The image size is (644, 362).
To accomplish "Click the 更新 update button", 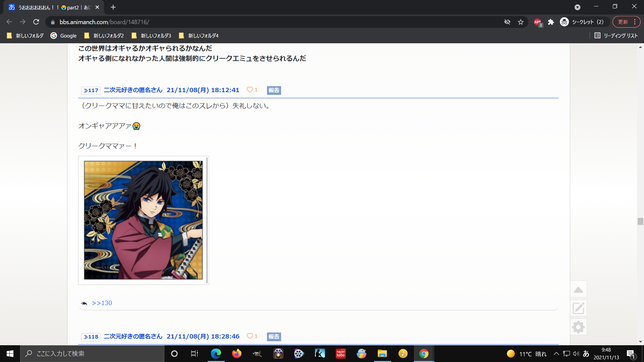I will click(623, 22).
